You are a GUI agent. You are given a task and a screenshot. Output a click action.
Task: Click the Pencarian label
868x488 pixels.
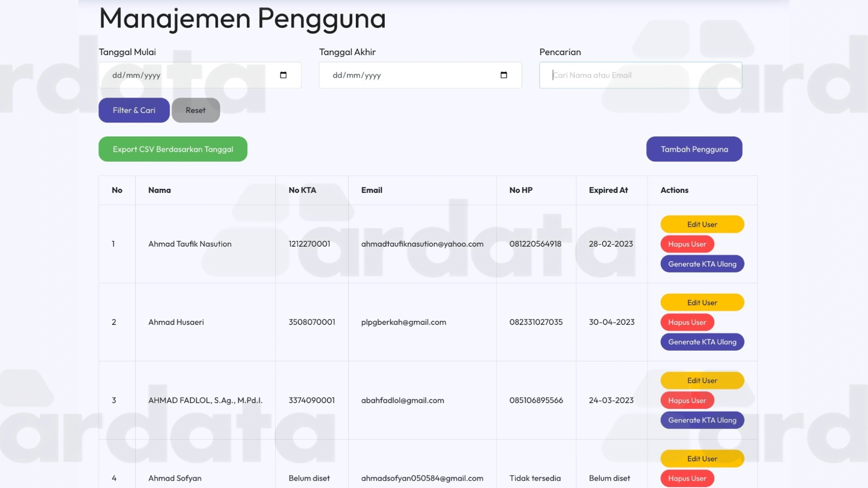coord(560,52)
